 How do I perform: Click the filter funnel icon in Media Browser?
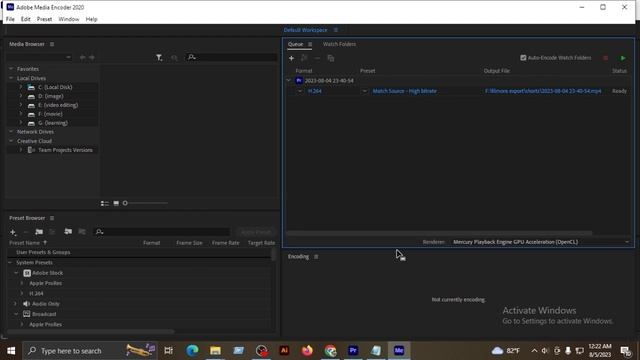click(x=159, y=58)
